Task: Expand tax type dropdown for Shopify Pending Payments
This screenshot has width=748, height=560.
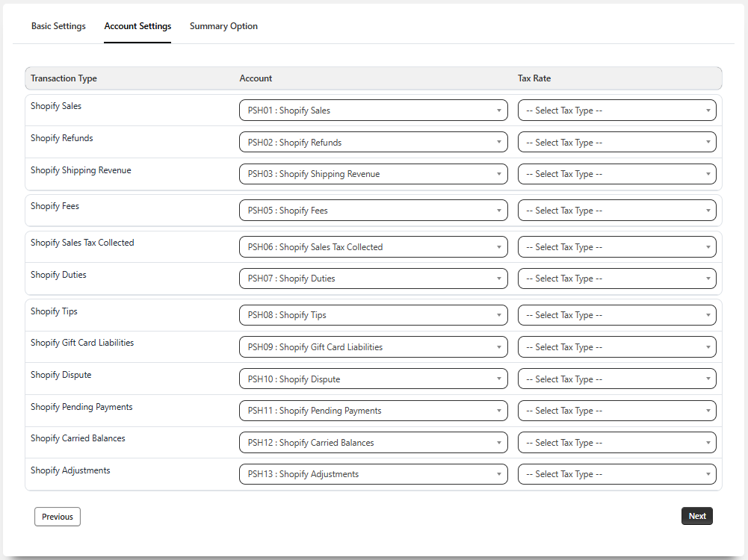Action: [x=616, y=411]
